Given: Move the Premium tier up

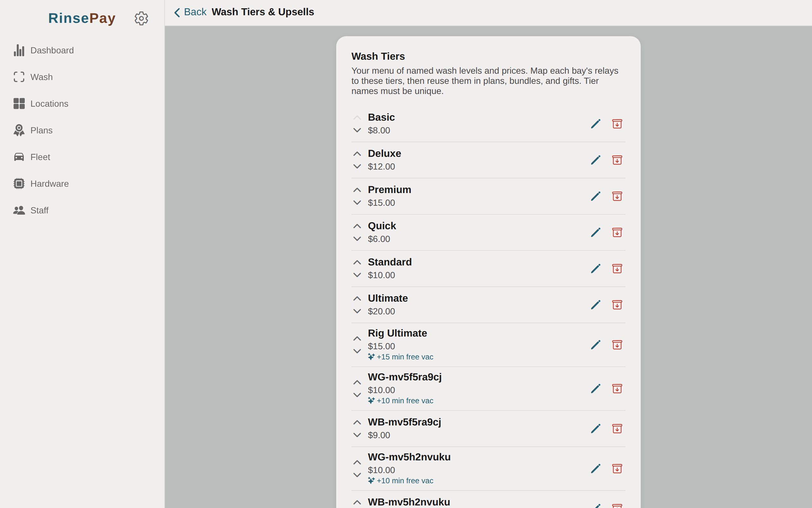Looking at the screenshot, I should (x=357, y=190).
